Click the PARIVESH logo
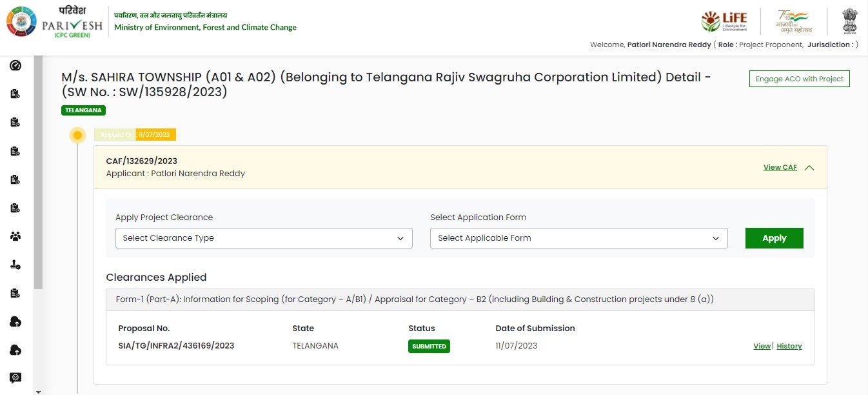868x395 pixels. pos(54,22)
